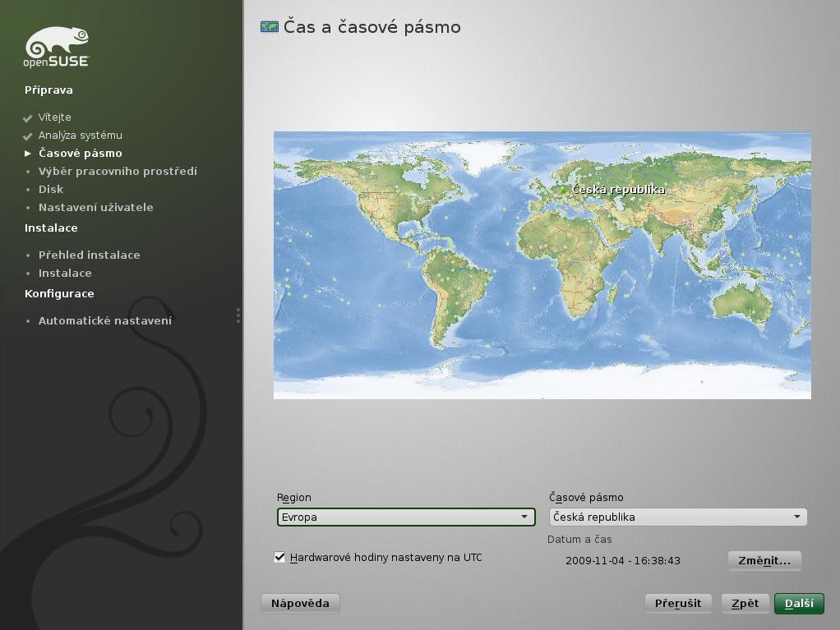Click the green Česká republika marker on map

coord(563,191)
